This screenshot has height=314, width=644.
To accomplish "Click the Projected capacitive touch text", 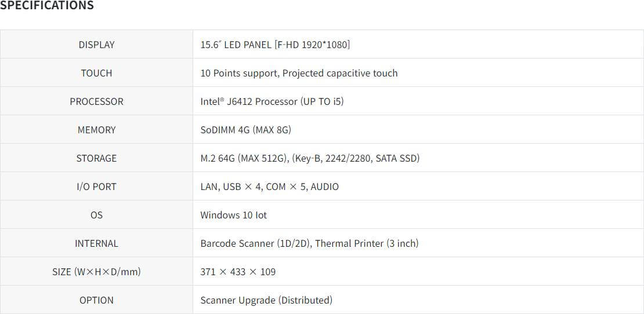I will coord(340,73).
